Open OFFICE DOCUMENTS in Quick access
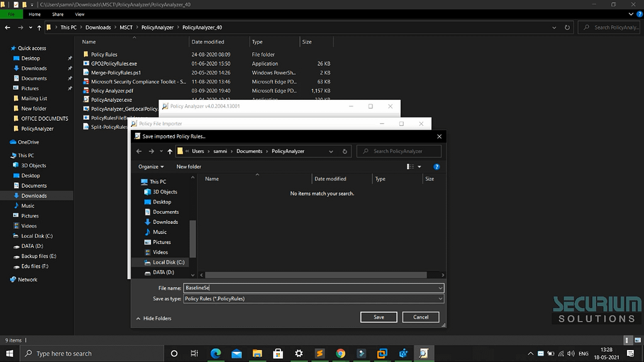This screenshot has width=644, height=362. tap(40, 119)
